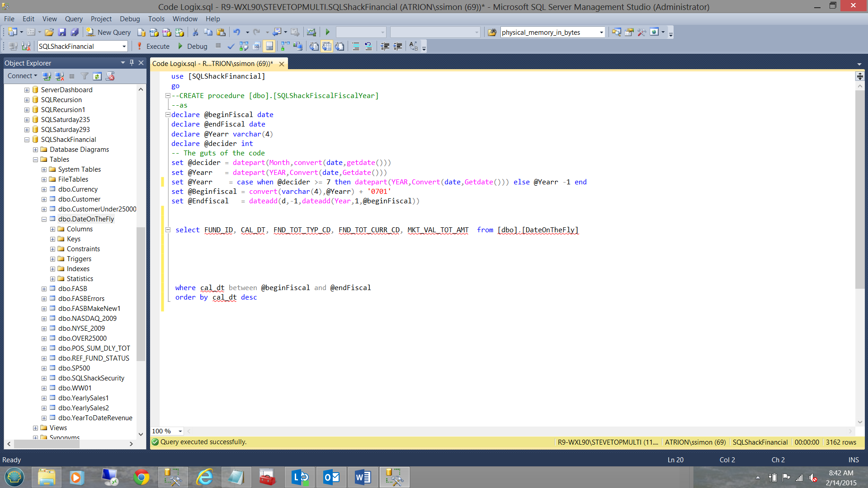Click Refresh icon in Object Explorer
Screen dimensions: 868x488
click(97, 76)
